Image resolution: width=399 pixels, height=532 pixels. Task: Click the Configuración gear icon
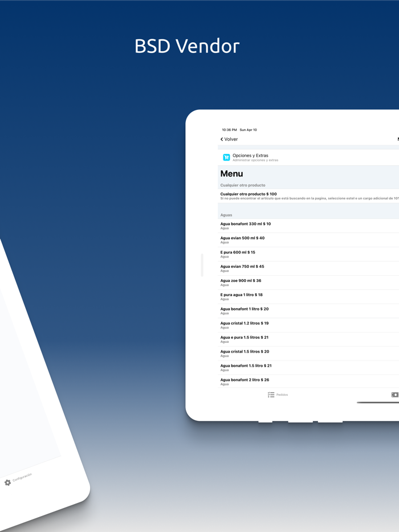point(7,482)
